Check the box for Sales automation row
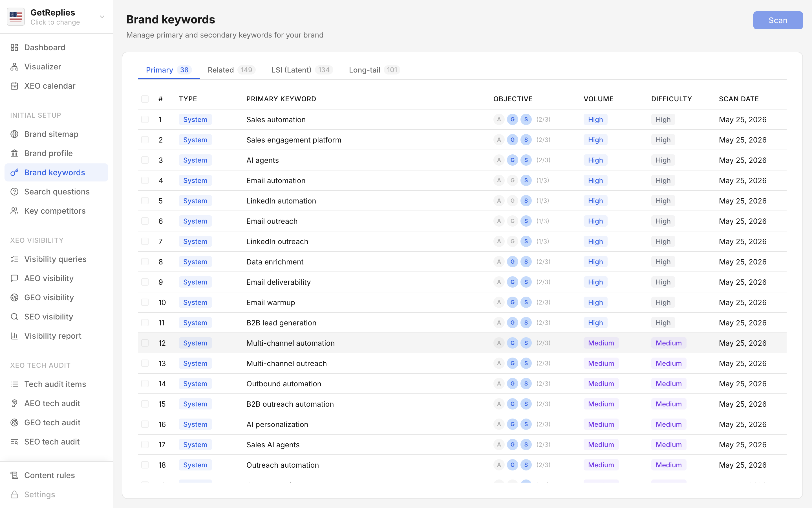This screenshot has width=812, height=508. click(x=145, y=119)
